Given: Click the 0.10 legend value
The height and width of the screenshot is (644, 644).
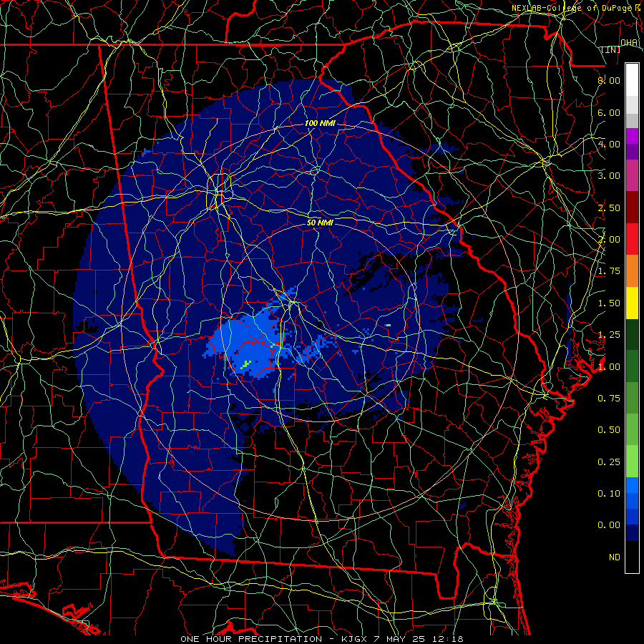Looking at the screenshot, I should coord(609,494).
